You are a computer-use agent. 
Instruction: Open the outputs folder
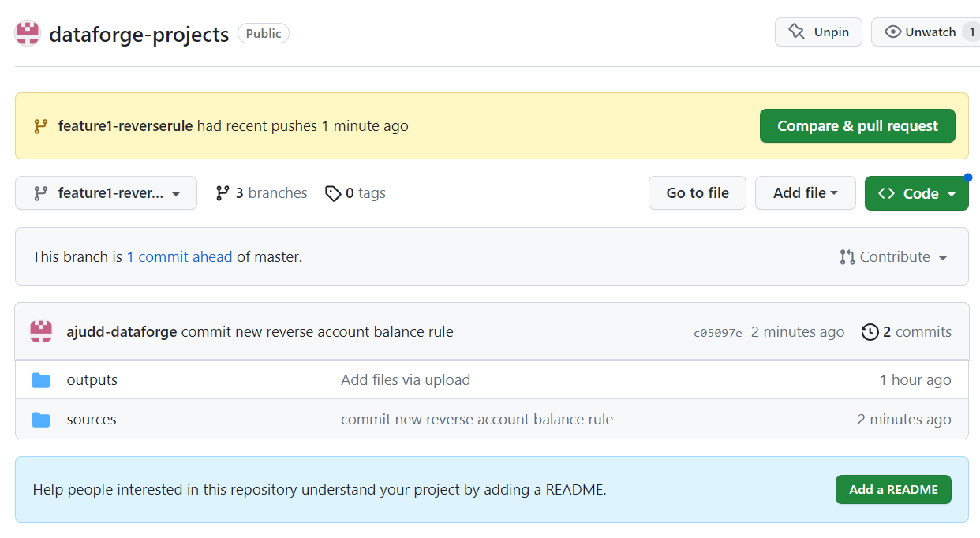pyautogui.click(x=92, y=380)
